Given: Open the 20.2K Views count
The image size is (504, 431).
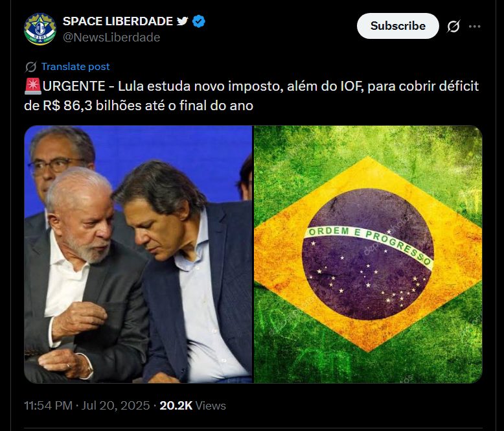Looking at the screenshot, I should (192, 406).
